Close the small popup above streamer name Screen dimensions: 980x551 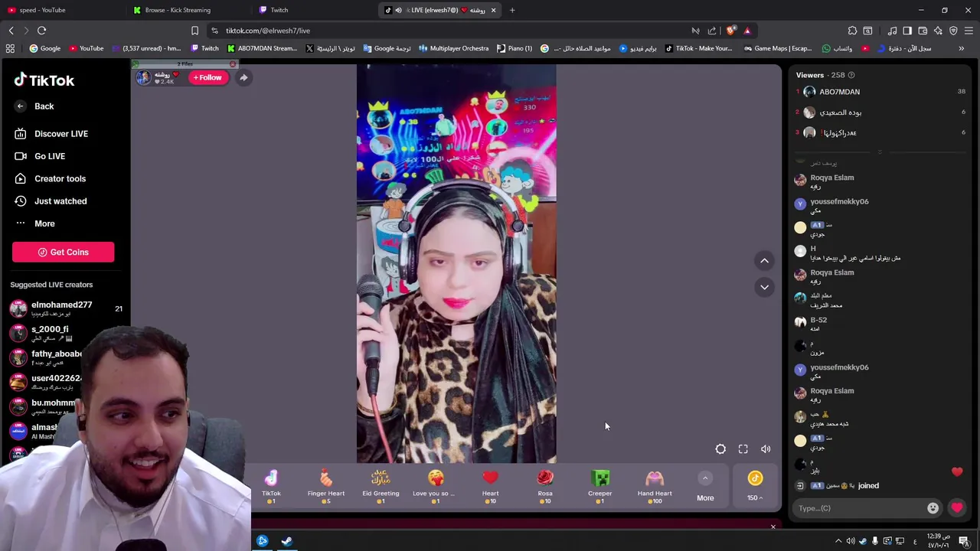[233, 64]
